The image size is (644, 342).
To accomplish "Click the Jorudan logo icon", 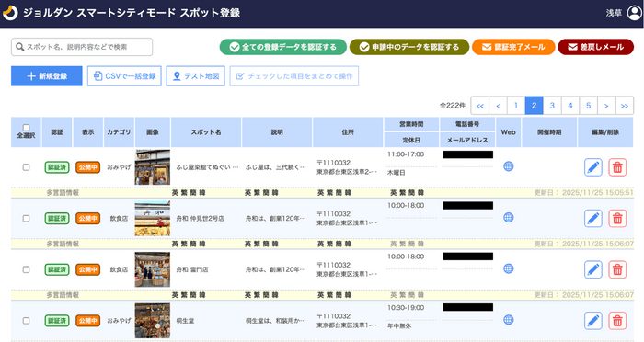I will coord(10,13).
